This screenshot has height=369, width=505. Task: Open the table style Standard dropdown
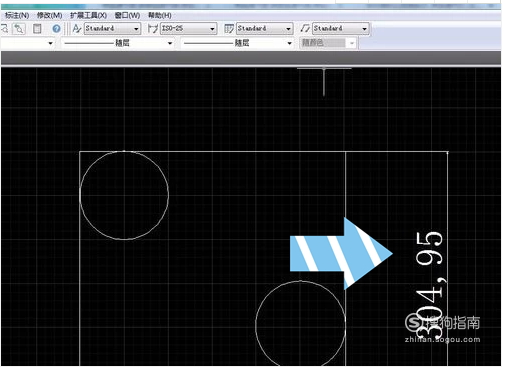coord(264,29)
